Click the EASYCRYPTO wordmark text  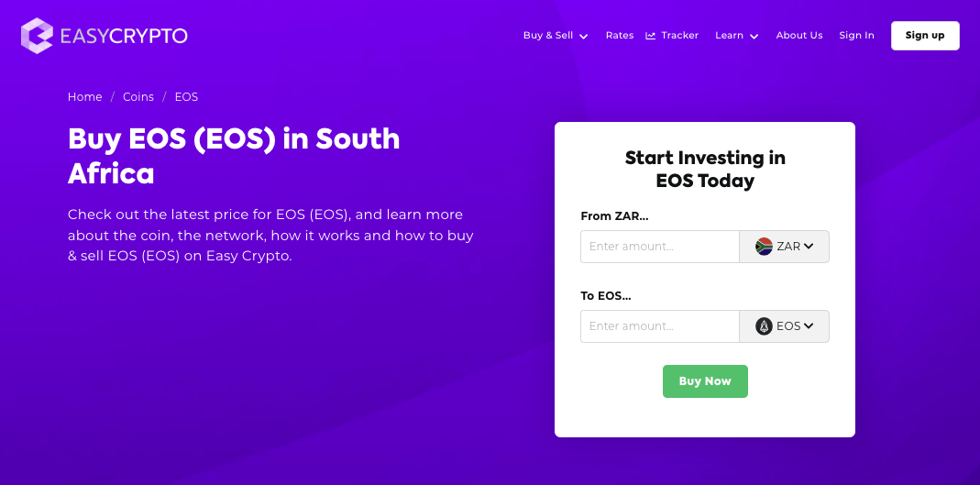[x=124, y=36]
